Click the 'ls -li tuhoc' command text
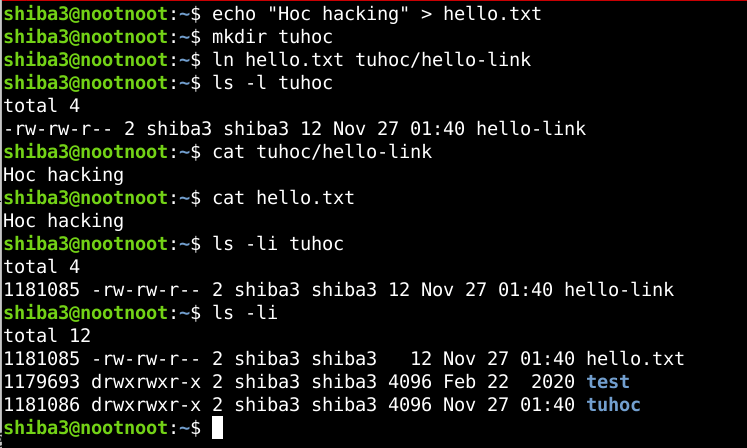This screenshot has height=448, width=747. [277, 244]
